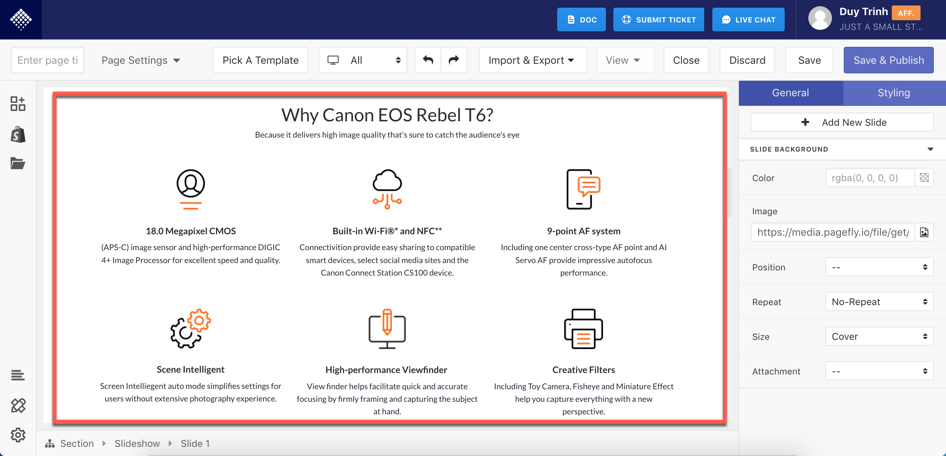The image size is (946, 456).
Task: Click the user avatar icon
Action: click(x=820, y=19)
